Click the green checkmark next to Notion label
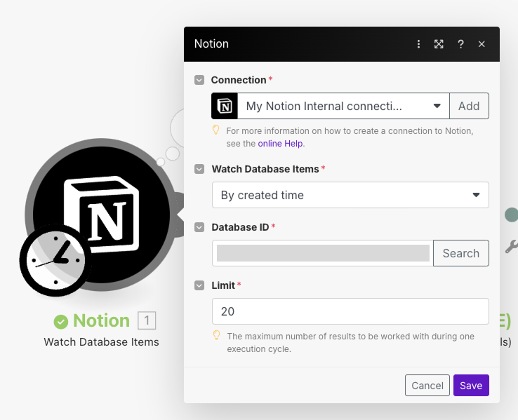Screen dimensions: 518x420 (x=62, y=321)
